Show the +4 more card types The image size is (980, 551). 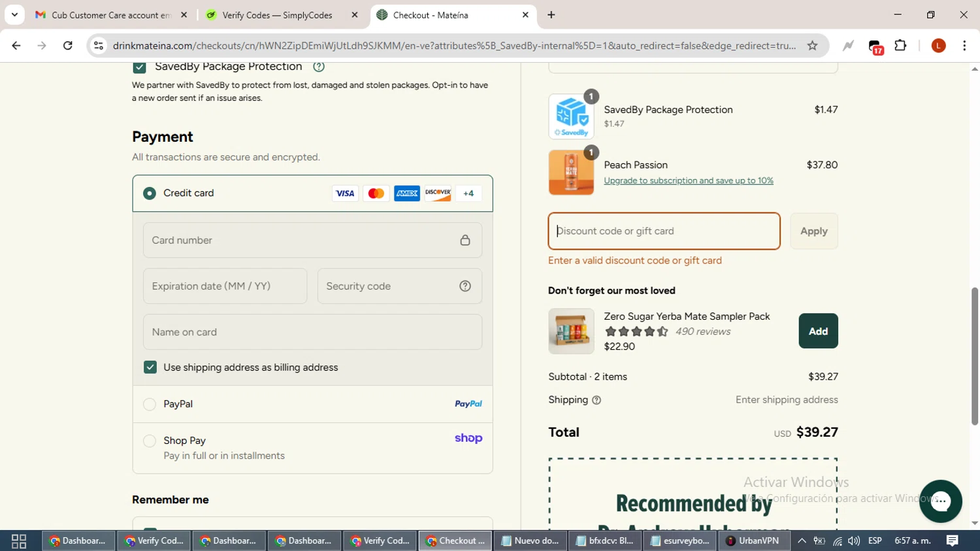click(468, 193)
